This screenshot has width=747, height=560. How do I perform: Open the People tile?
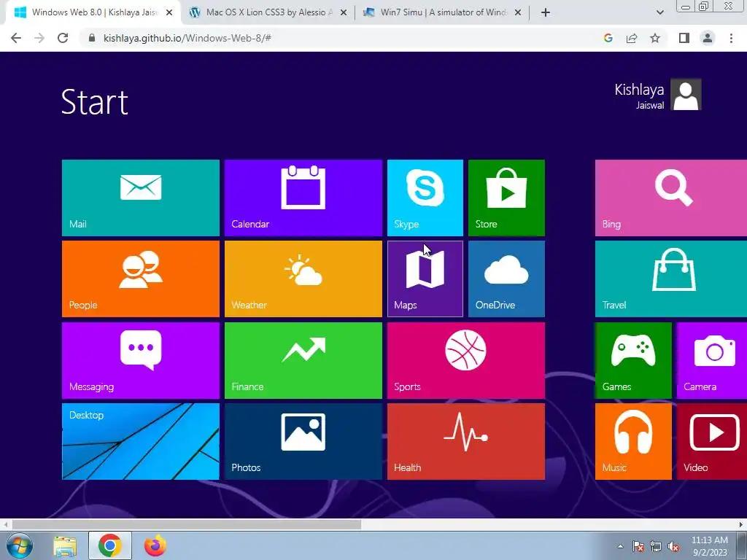[x=141, y=279]
